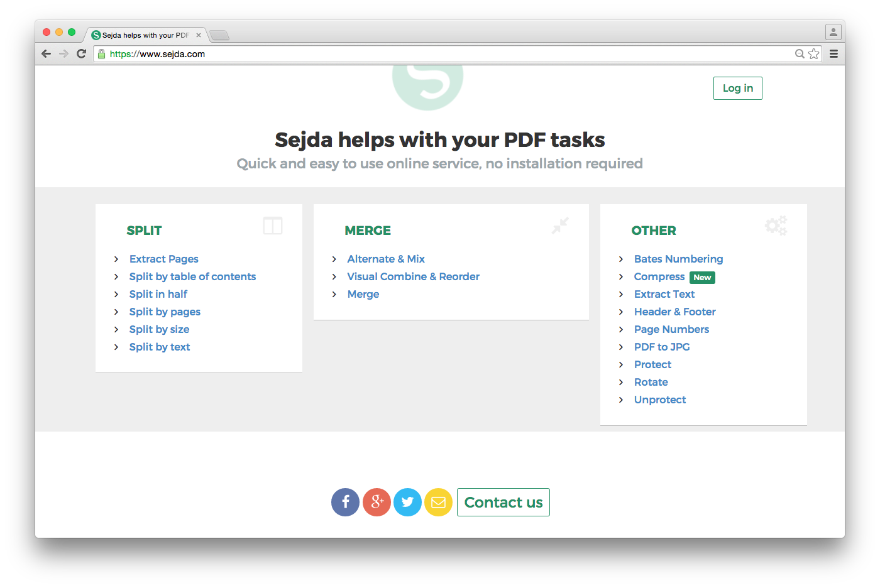Click the chevron beside Alternate & Mix
Image resolution: width=880 pixels, height=588 pixels.
tap(334, 259)
